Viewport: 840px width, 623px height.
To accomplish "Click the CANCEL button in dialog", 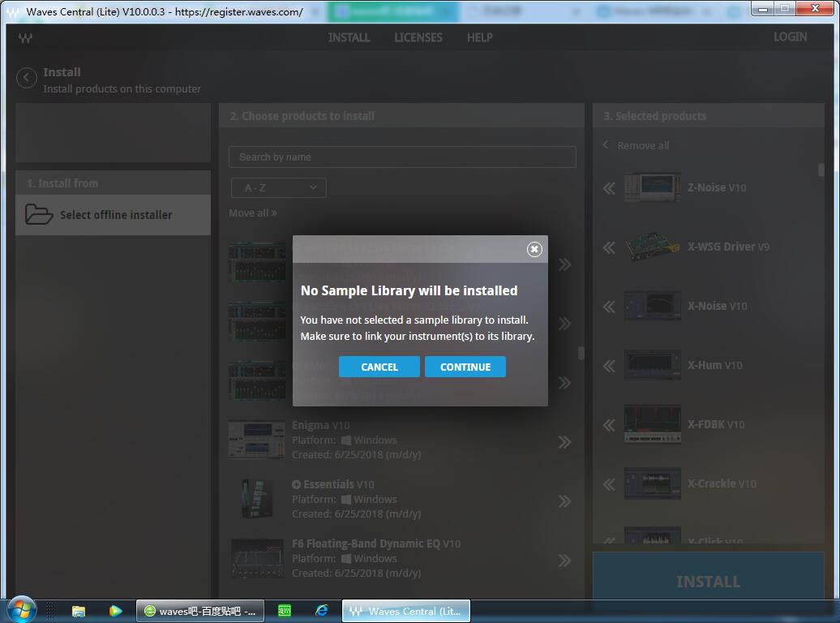I will [x=379, y=367].
